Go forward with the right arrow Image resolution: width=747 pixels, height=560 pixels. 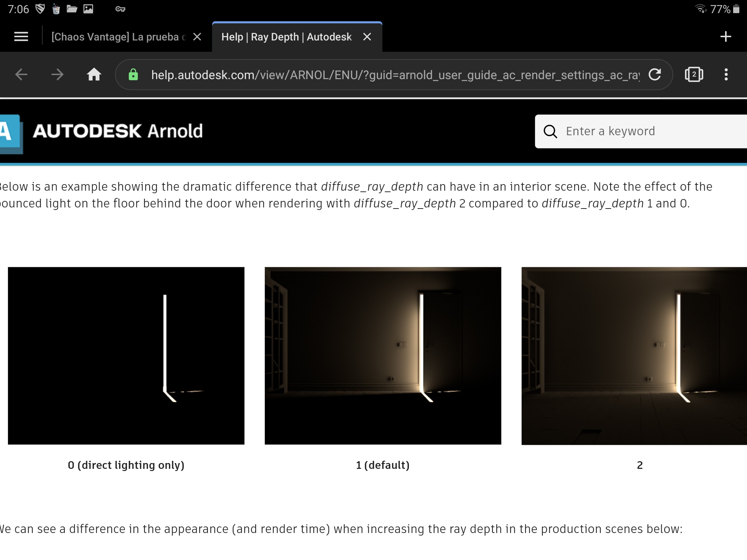pyautogui.click(x=57, y=75)
